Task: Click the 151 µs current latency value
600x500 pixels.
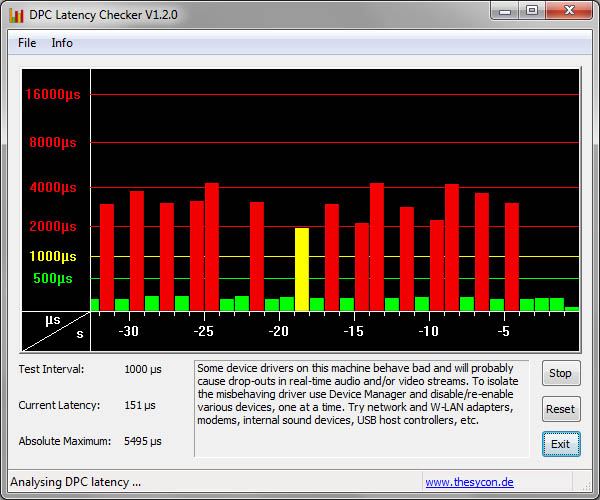Action: [140, 405]
